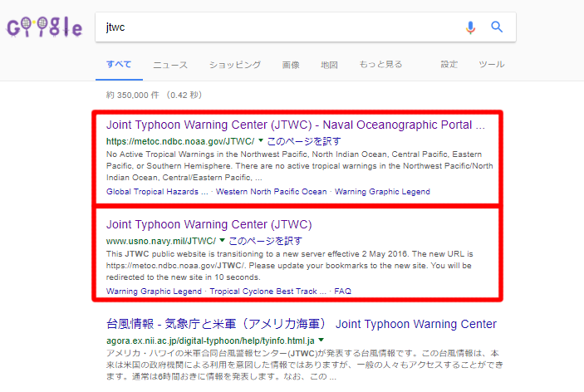Open Tropical Cyclone Best Track sitelink

coord(267,292)
